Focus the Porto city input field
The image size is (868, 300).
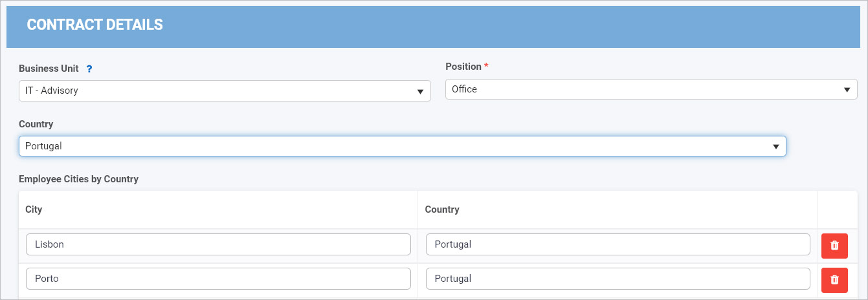click(219, 279)
